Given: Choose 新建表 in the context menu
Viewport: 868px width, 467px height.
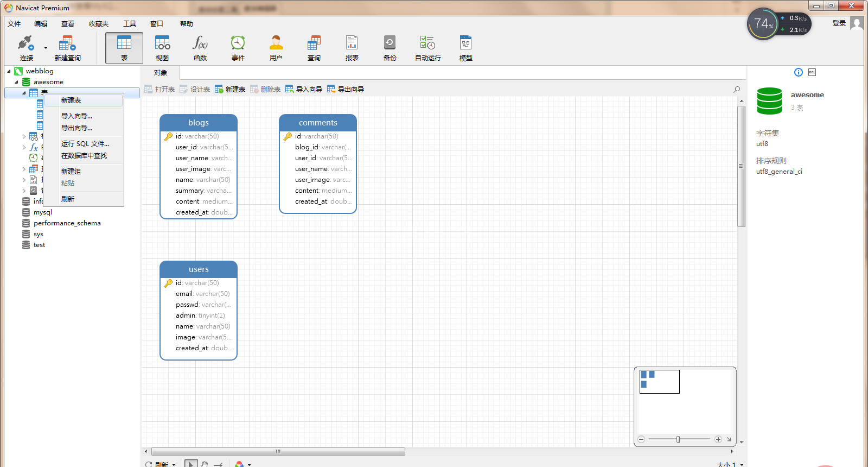Looking at the screenshot, I should (84, 100).
